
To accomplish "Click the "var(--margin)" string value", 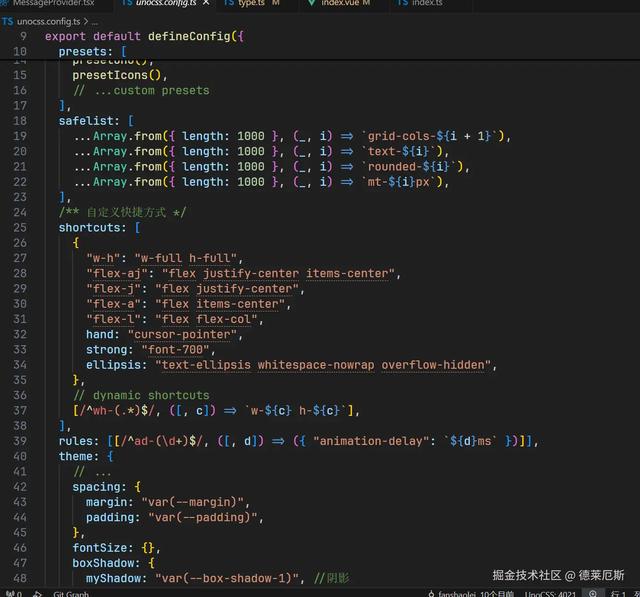I will [193, 502].
